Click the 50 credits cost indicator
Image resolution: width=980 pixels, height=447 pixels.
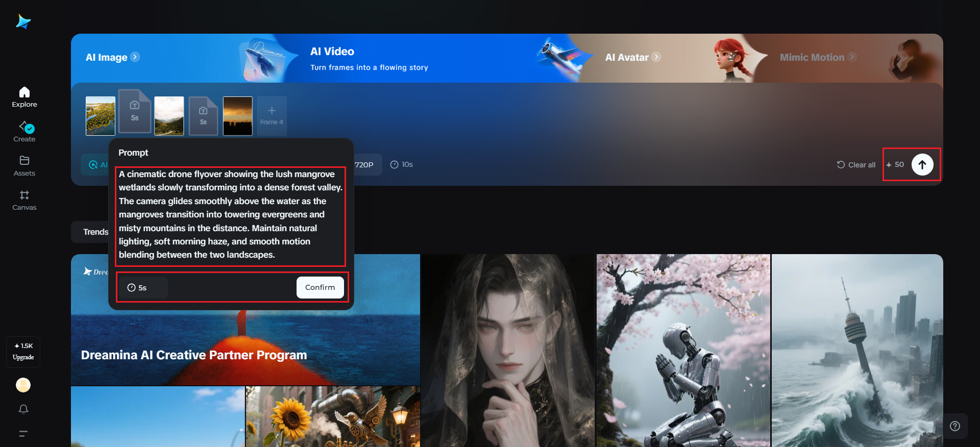895,164
